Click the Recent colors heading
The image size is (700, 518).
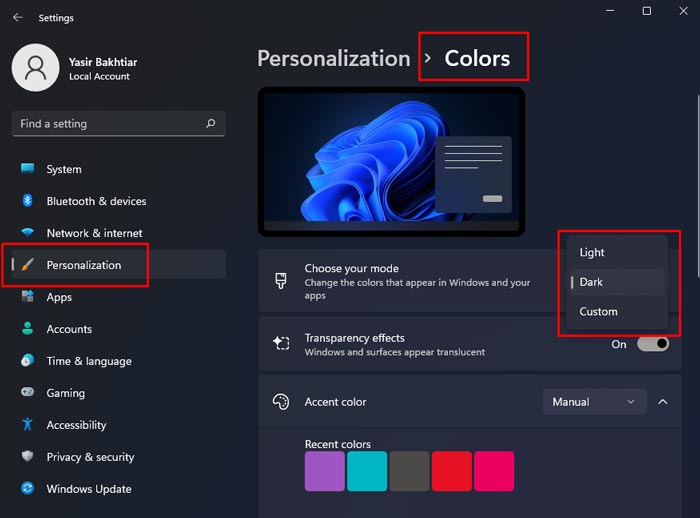pos(338,444)
